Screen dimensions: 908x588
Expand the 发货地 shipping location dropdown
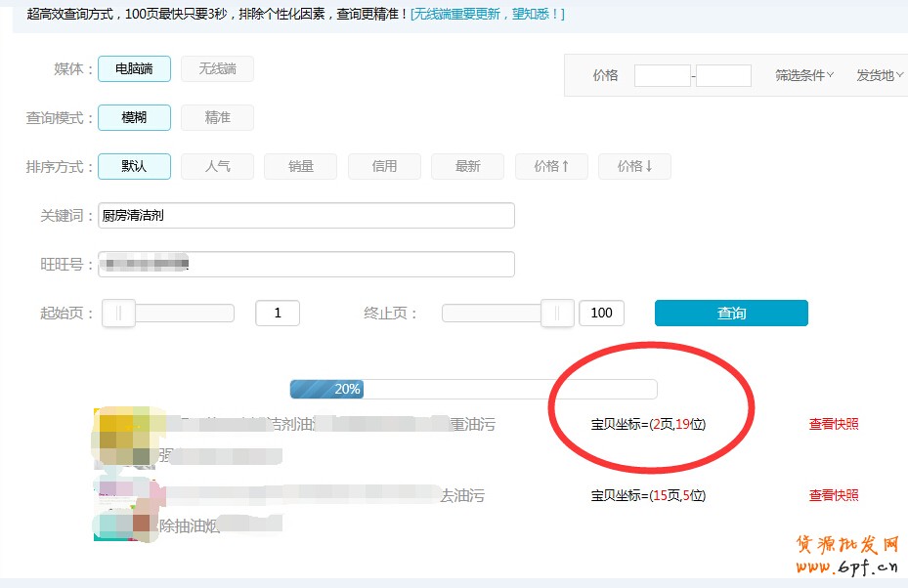pos(878,75)
